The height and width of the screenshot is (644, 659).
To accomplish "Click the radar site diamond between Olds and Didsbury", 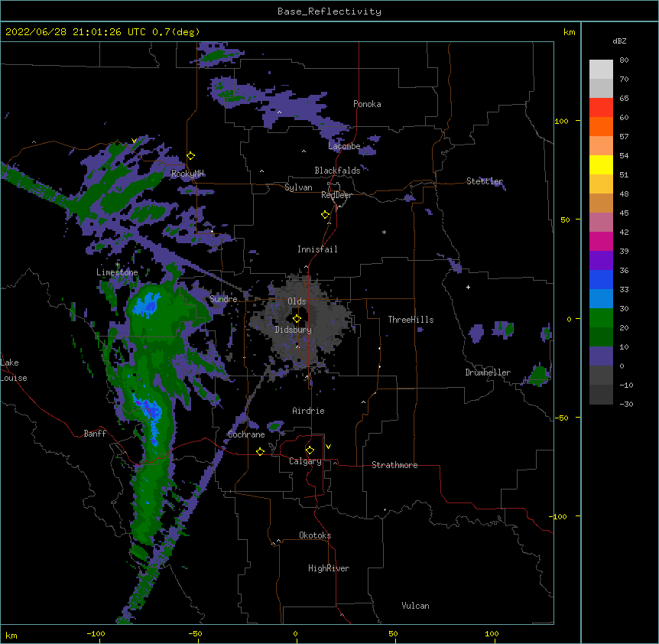I will tap(297, 318).
